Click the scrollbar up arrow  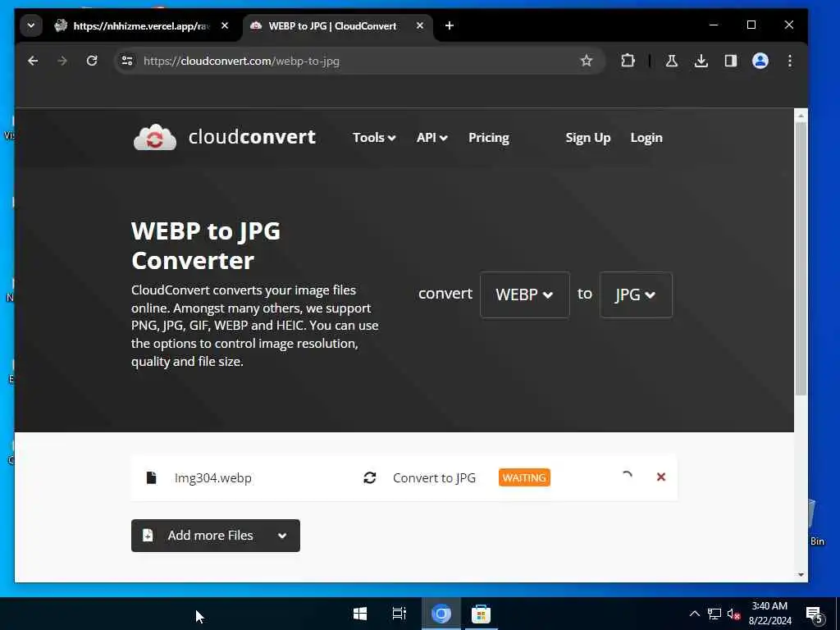(x=801, y=116)
